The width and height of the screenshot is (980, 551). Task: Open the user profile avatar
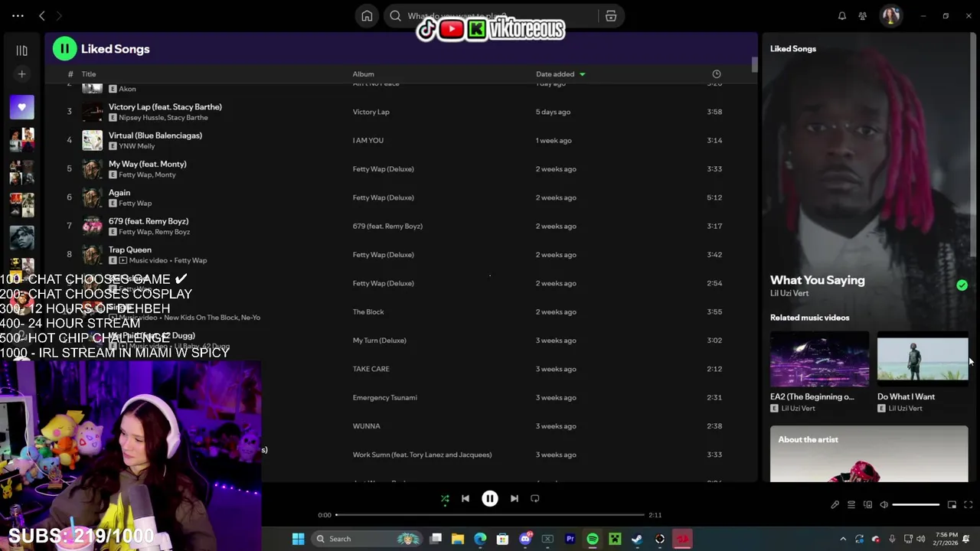coord(890,16)
